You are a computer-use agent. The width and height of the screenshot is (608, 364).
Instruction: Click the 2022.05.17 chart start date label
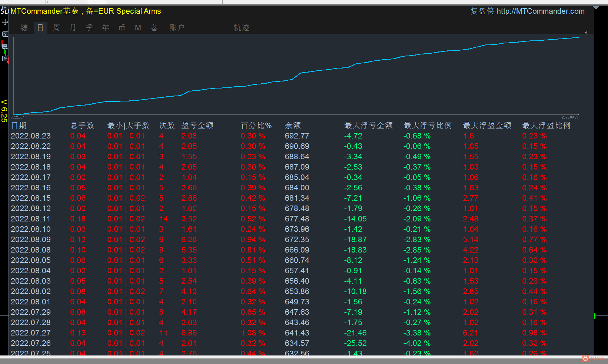point(19,117)
